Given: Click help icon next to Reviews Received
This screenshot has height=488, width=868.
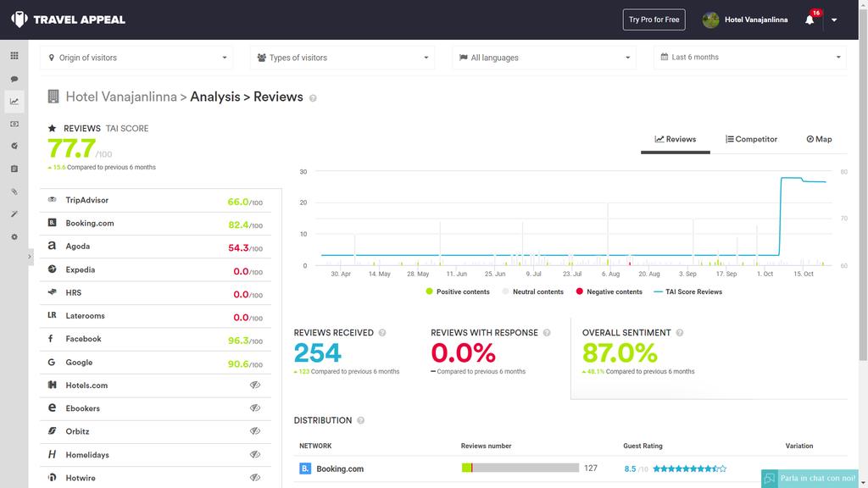Looking at the screenshot, I should tap(382, 332).
